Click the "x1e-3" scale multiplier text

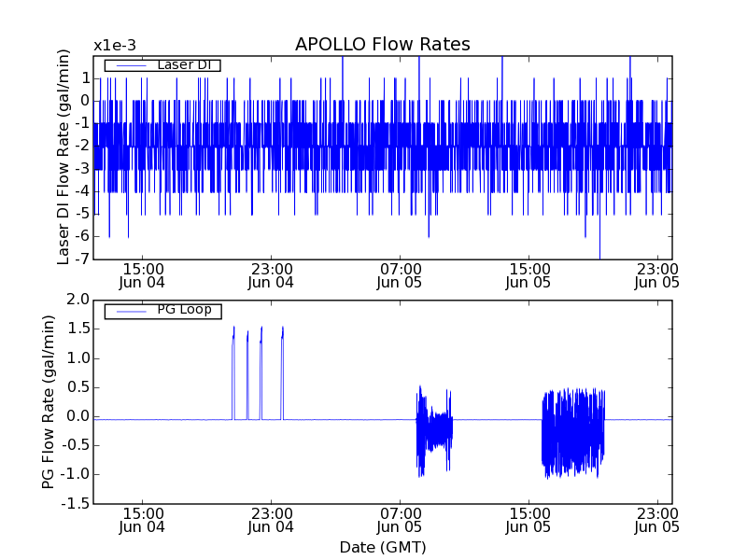pos(115,46)
